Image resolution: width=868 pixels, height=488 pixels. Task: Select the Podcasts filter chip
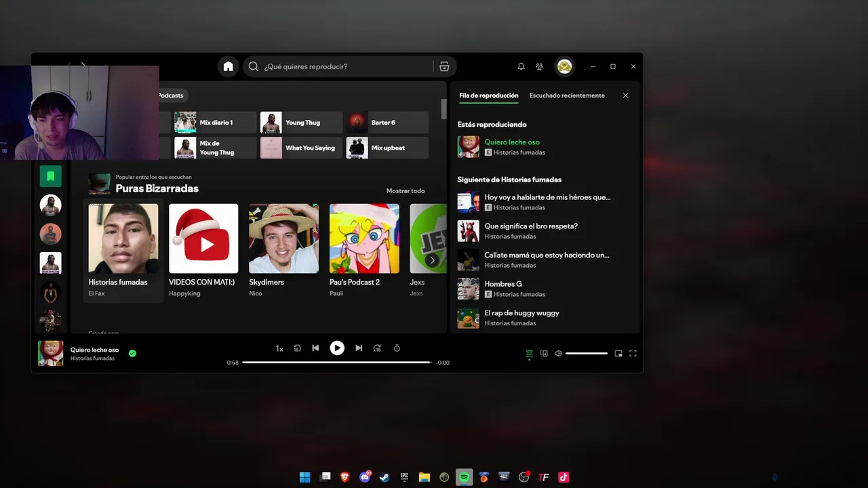(x=171, y=96)
